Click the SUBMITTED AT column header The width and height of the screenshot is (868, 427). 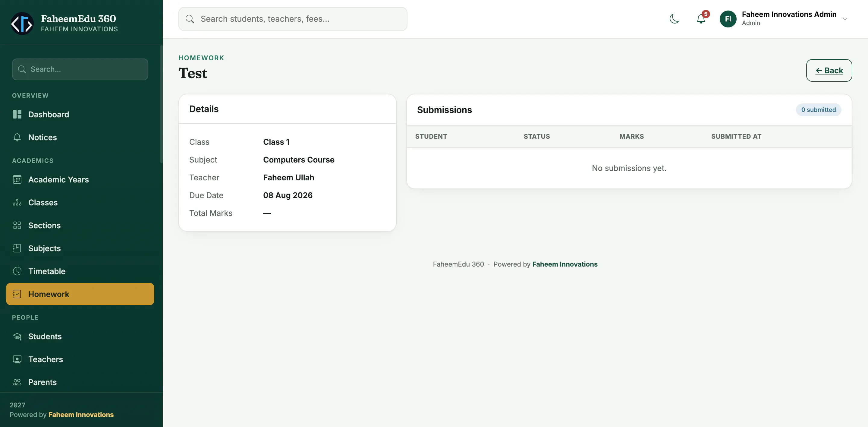[736, 137]
